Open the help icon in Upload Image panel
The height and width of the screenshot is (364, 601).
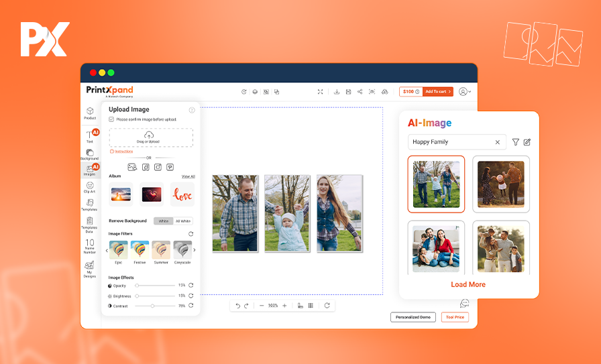click(x=192, y=111)
